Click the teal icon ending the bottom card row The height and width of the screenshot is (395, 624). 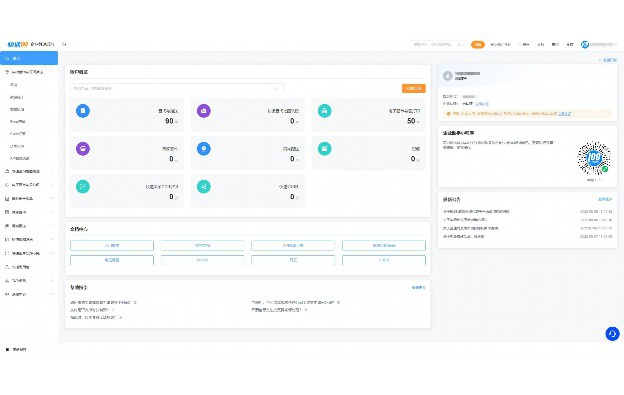pos(204,186)
